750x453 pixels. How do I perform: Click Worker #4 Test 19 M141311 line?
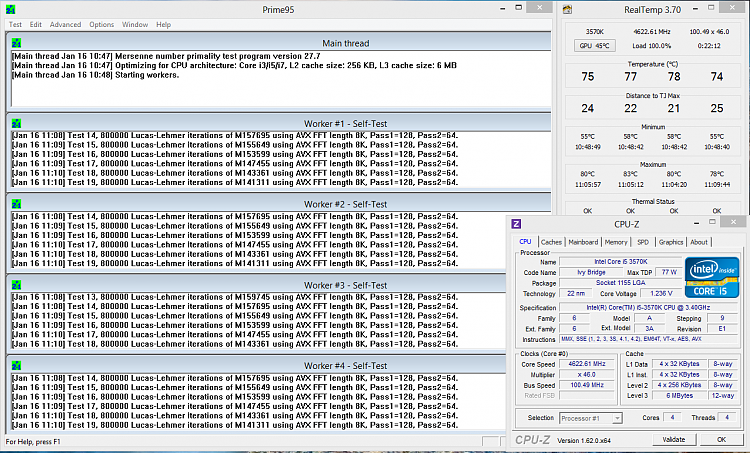point(234,425)
